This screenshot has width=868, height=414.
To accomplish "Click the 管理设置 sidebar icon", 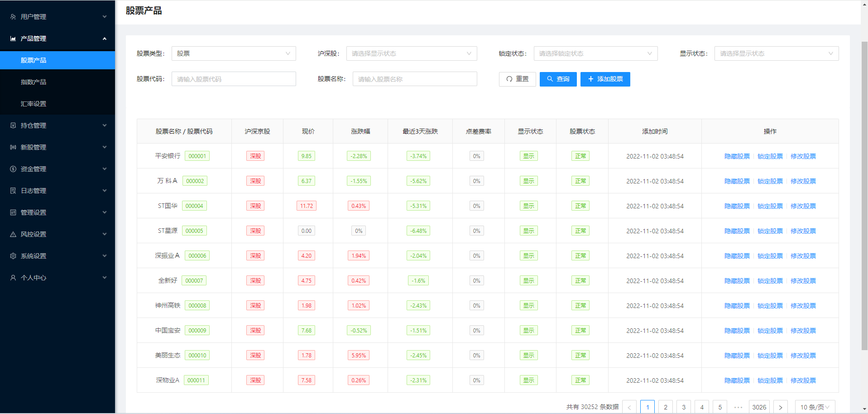I will [x=13, y=212].
